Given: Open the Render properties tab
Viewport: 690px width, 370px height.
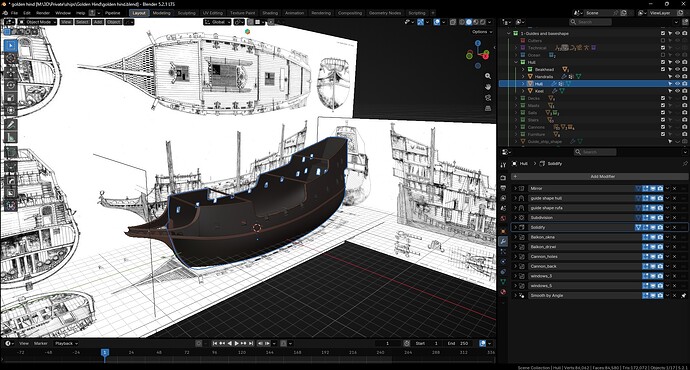Looking at the screenshot, I should [503, 177].
